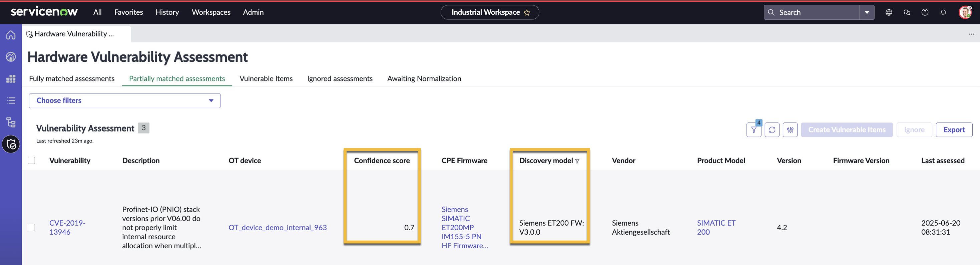
Task: Click the 0.7 confidence score cell
Action: pos(409,227)
